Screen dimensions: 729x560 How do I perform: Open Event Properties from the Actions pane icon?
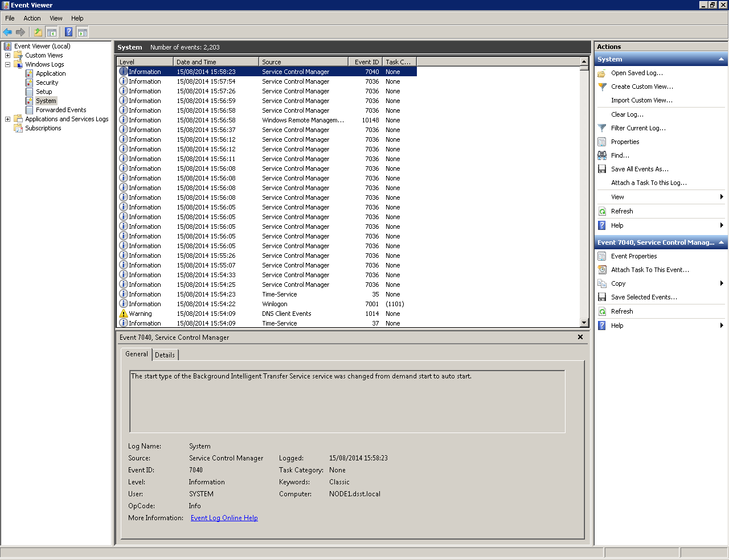[602, 256]
